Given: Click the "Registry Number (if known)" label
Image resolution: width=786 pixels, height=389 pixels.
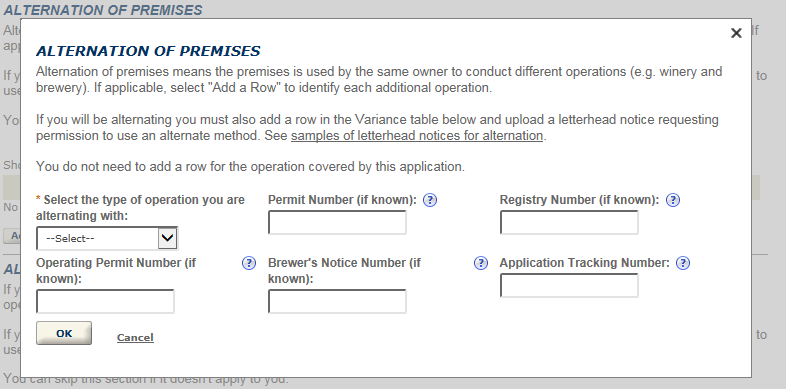Looking at the screenshot, I should coord(579,200).
